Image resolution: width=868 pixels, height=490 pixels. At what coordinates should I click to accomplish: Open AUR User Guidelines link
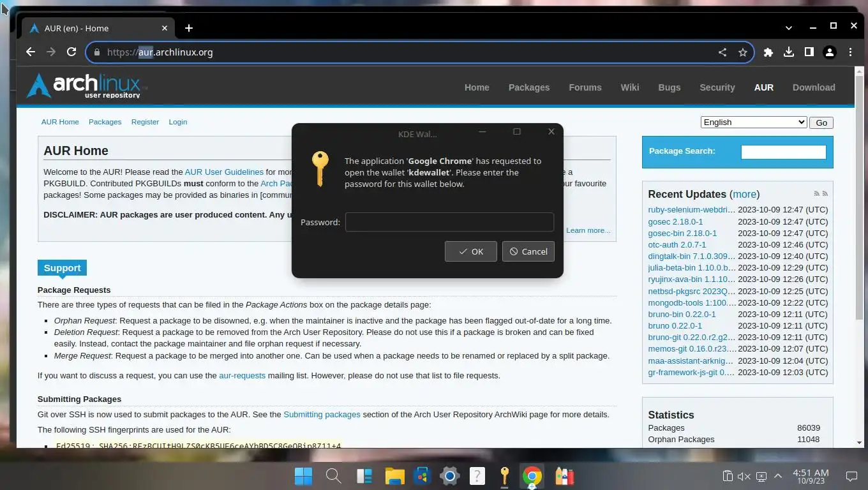pyautogui.click(x=224, y=172)
